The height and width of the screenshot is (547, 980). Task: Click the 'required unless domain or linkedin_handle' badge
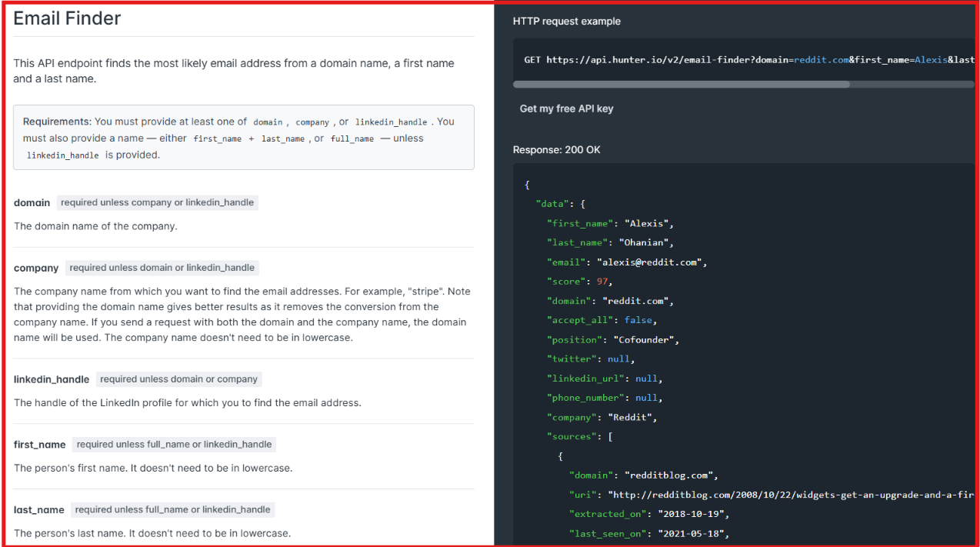point(162,268)
